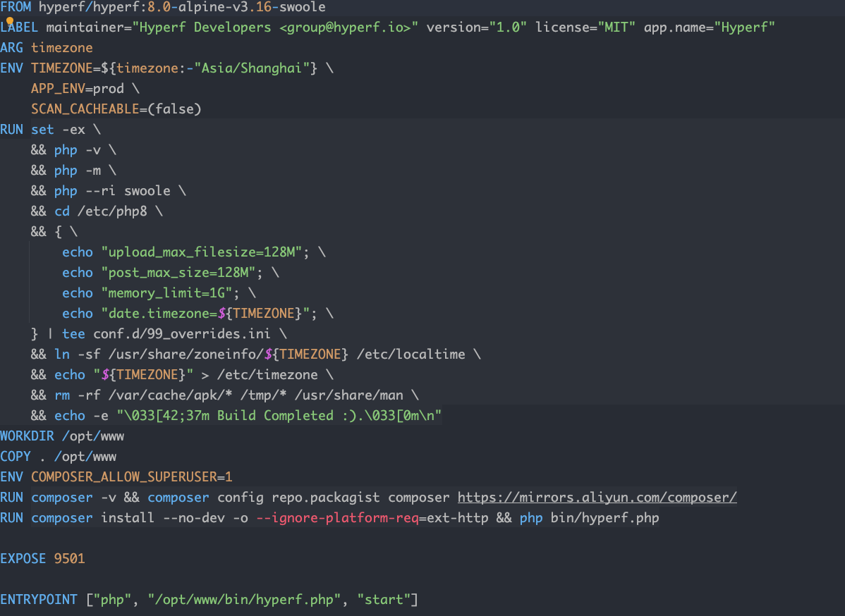
Task: Click the 'EXPOSE 9501' line
Action: [42, 559]
